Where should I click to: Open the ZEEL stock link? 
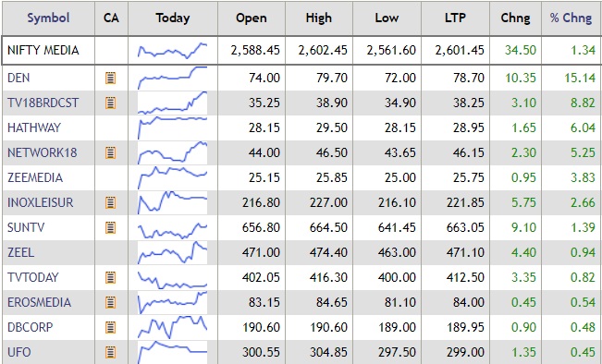point(20,252)
